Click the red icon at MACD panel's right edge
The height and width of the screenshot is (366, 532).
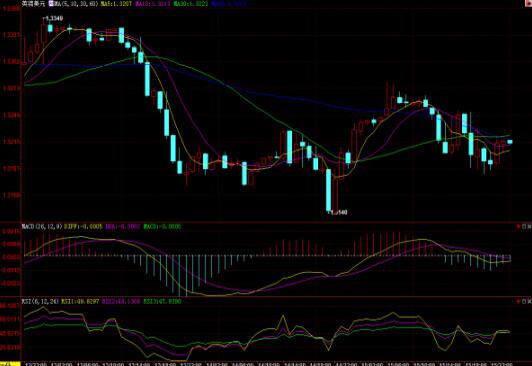[x=519, y=226]
